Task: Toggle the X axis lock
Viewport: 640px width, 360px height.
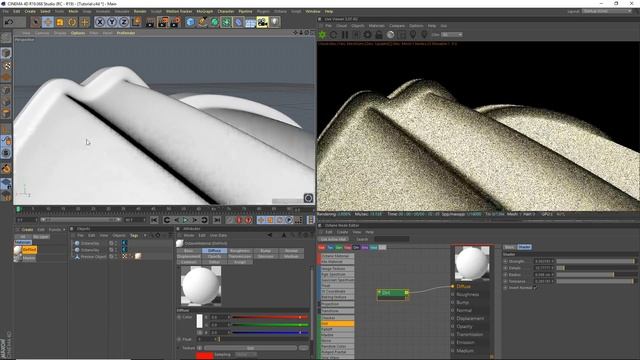Action: pyautogui.click(x=100, y=22)
